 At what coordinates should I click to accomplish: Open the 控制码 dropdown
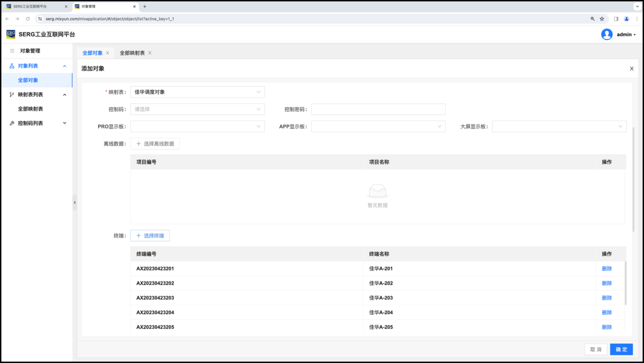(197, 109)
